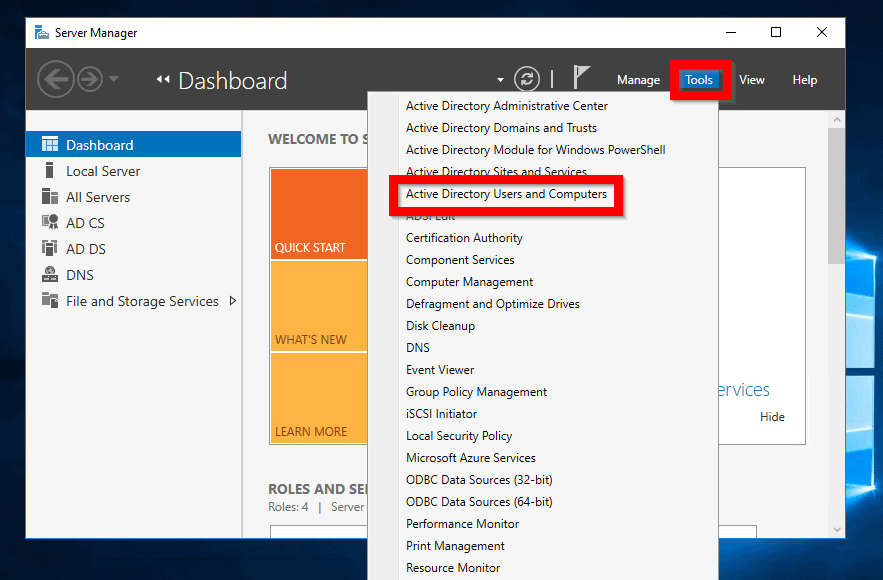
Task: Open the Notifications flag icon
Action: point(581,77)
